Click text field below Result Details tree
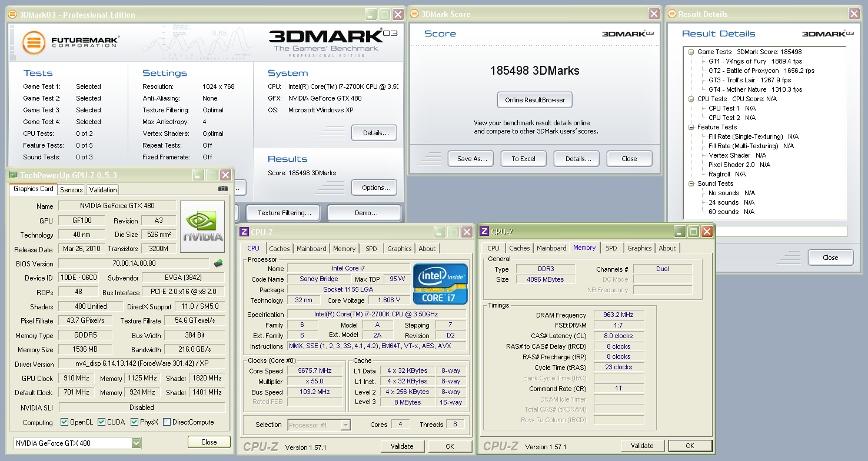The width and height of the screenshot is (868, 461). tap(765, 232)
